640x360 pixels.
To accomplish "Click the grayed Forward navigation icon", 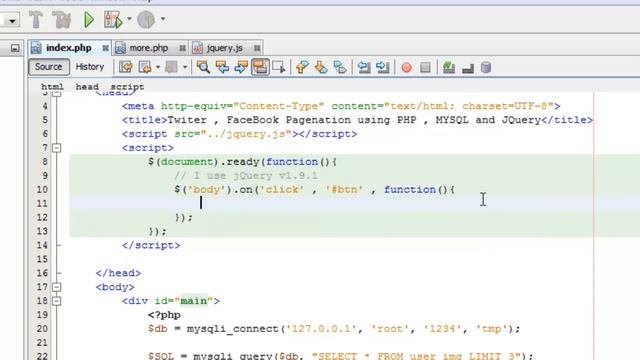I will (171, 67).
